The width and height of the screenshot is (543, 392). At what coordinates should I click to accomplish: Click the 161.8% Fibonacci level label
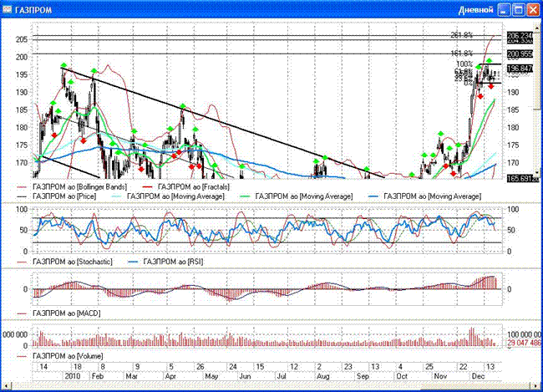click(462, 53)
